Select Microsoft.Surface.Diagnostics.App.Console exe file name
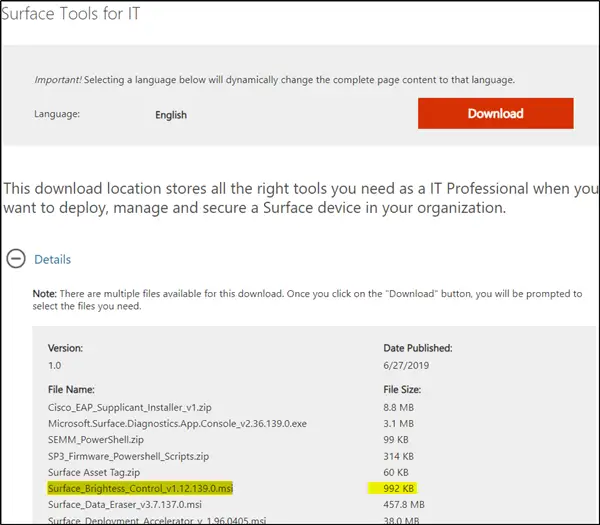 tap(177, 424)
